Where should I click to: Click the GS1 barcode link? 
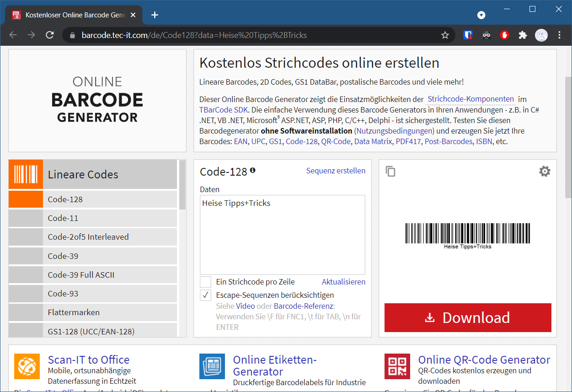[275, 141]
